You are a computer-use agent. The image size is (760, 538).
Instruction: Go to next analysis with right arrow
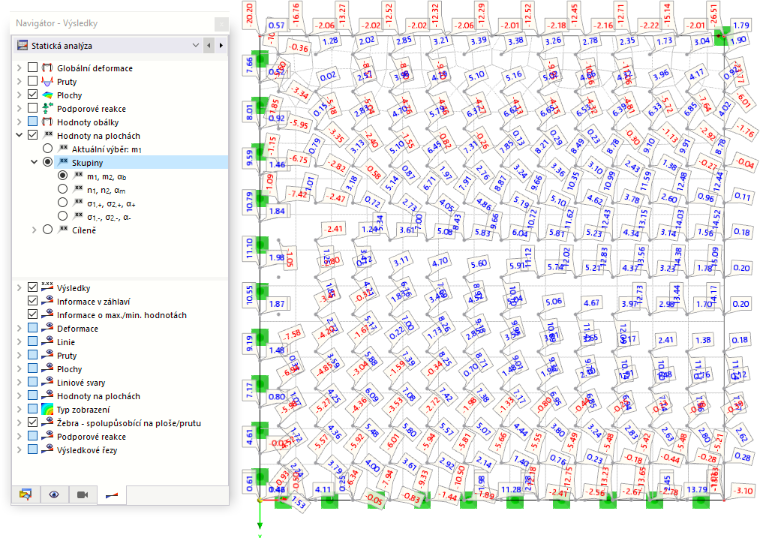[221, 45]
